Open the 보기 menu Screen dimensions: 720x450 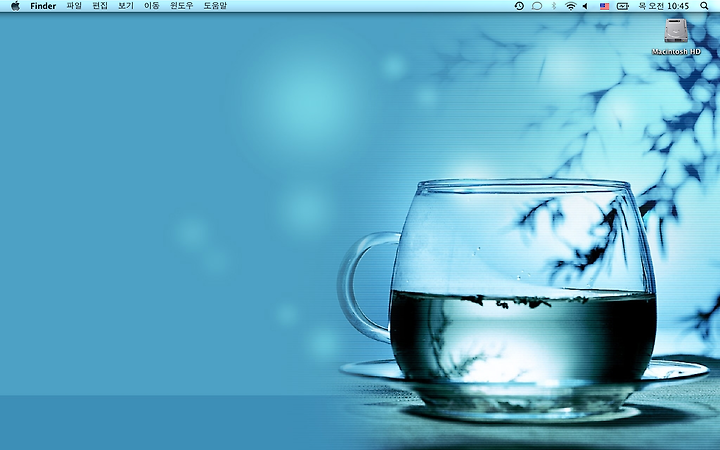[126, 6]
